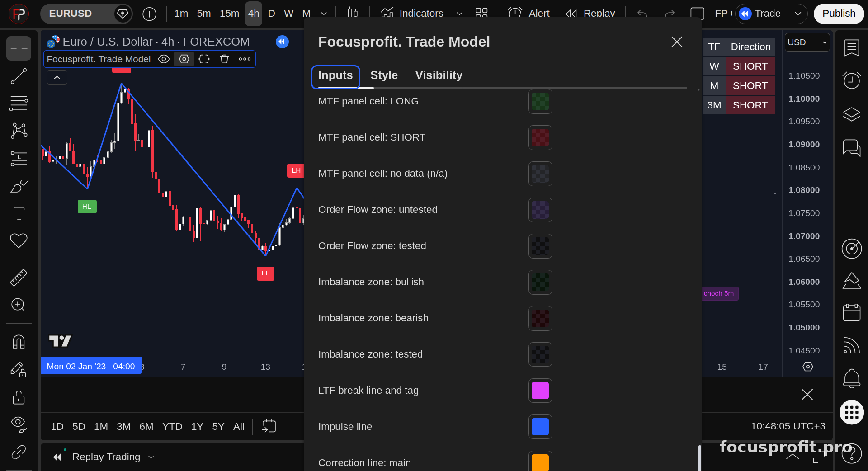The image size is (868, 471).
Task: Open the pattern drawing tools
Action: tap(19, 131)
